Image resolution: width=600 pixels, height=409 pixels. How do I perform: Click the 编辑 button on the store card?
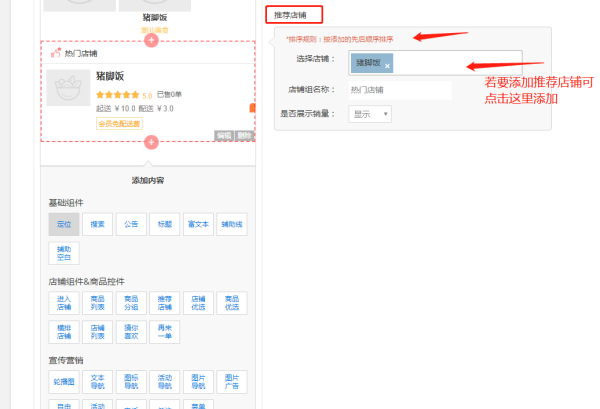[224, 135]
